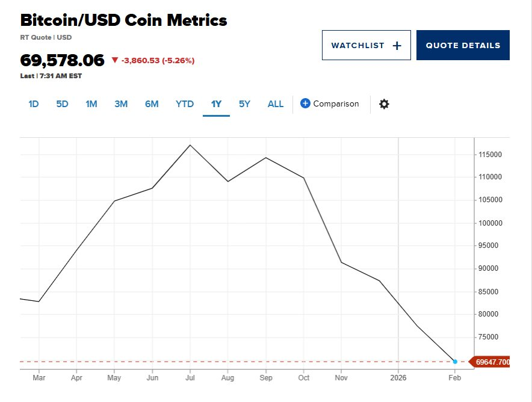The width and height of the screenshot is (532, 402).
Task: Click the red 69647.700 price flag on axis
Action: click(x=491, y=362)
